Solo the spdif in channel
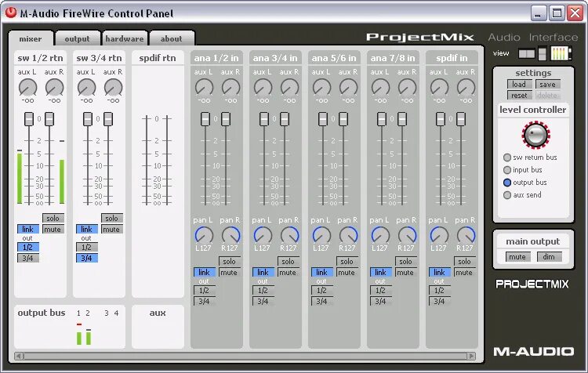Image resolution: width=588 pixels, height=373 pixels. tap(465, 261)
